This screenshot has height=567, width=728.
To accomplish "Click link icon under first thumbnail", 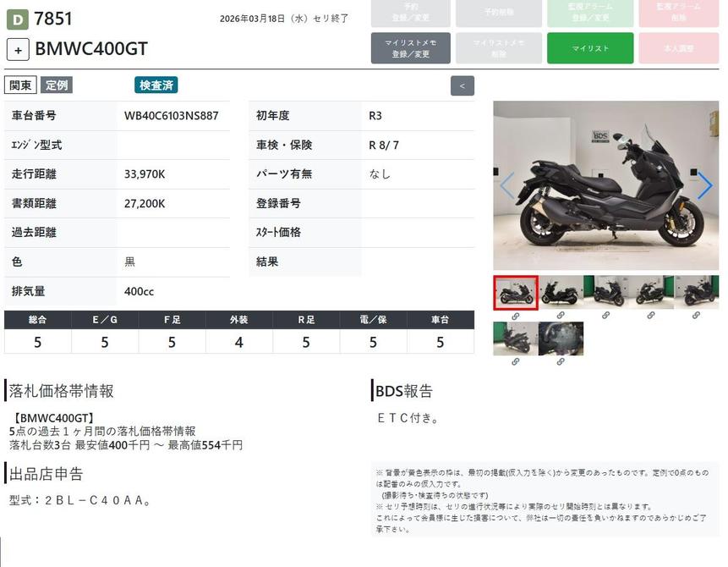I will click(515, 316).
